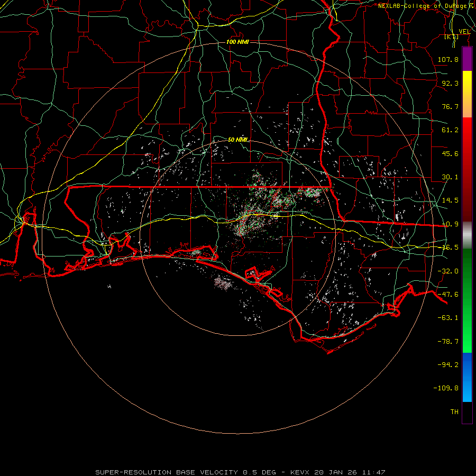The image size is (476, 476).
Task: Click the blue segment of the velocity color bar
Action: [x=467, y=377]
